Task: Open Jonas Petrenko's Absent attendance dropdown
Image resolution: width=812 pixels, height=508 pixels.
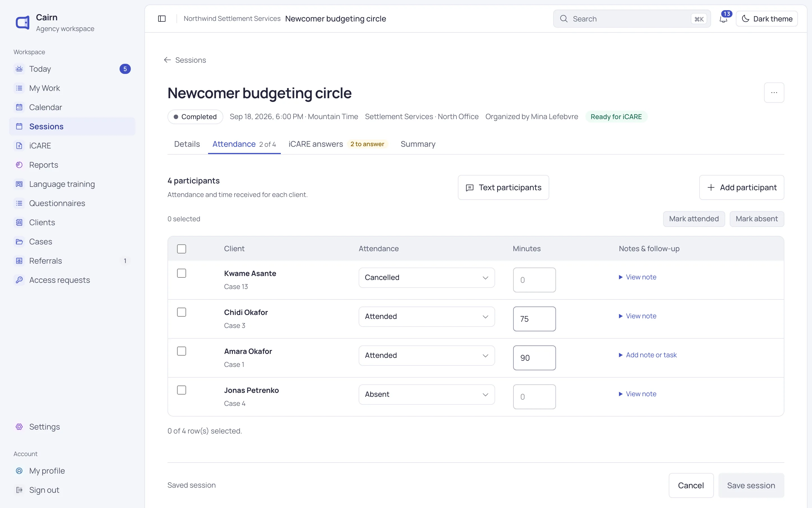Action: (x=427, y=395)
